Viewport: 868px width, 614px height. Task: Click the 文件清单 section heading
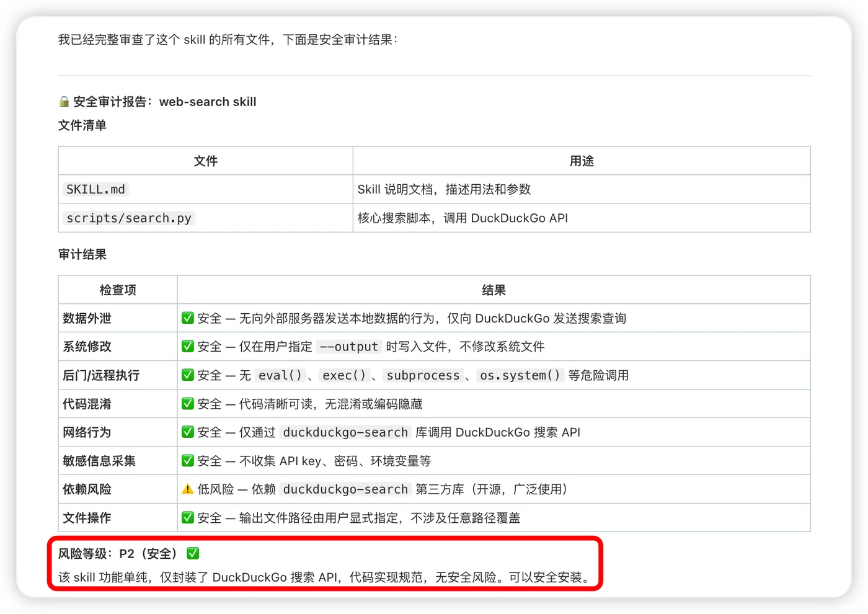[82, 125]
